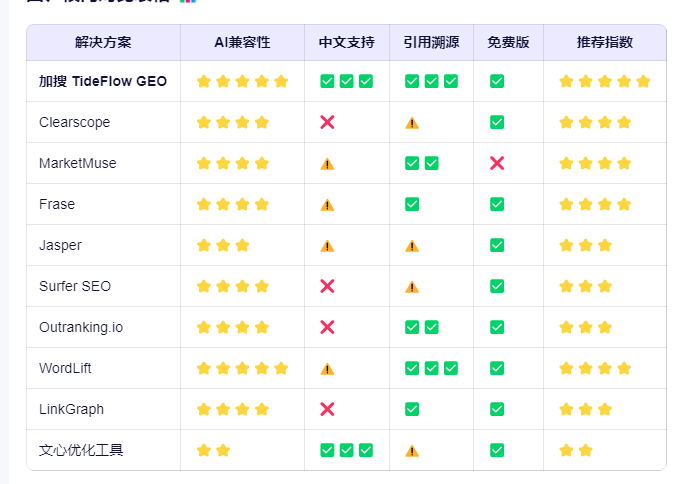Select the Jasper row name
This screenshot has height=484, width=688.
(x=60, y=245)
